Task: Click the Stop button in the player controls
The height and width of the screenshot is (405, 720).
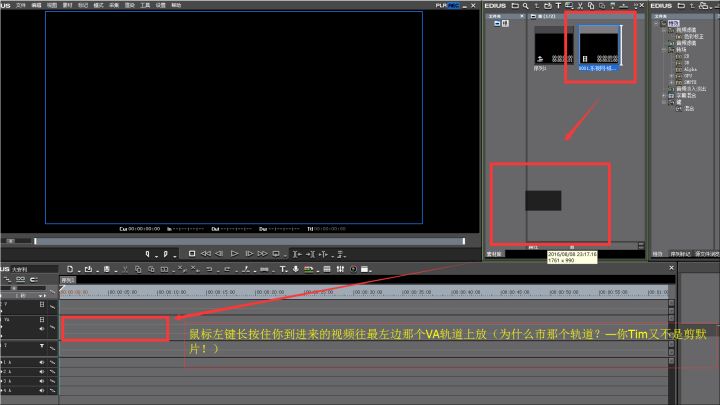Action: (x=192, y=253)
